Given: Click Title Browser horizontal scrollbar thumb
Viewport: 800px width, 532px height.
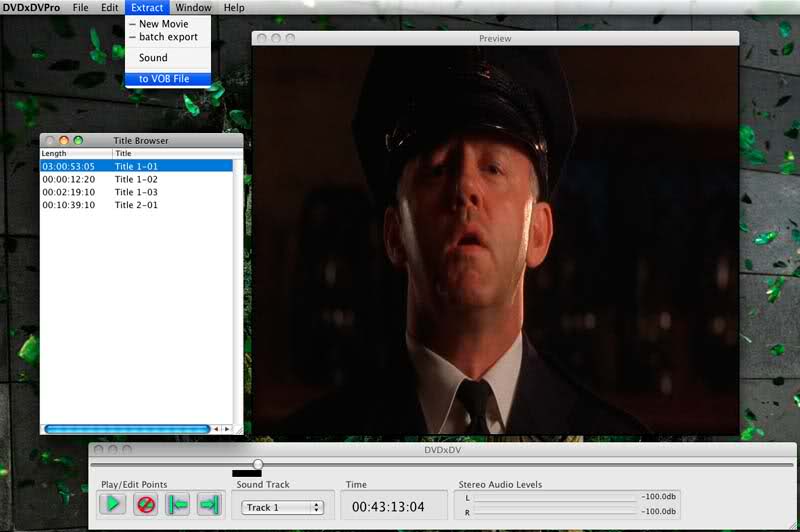Looking at the screenshot, I should pyautogui.click(x=127, y=429).
